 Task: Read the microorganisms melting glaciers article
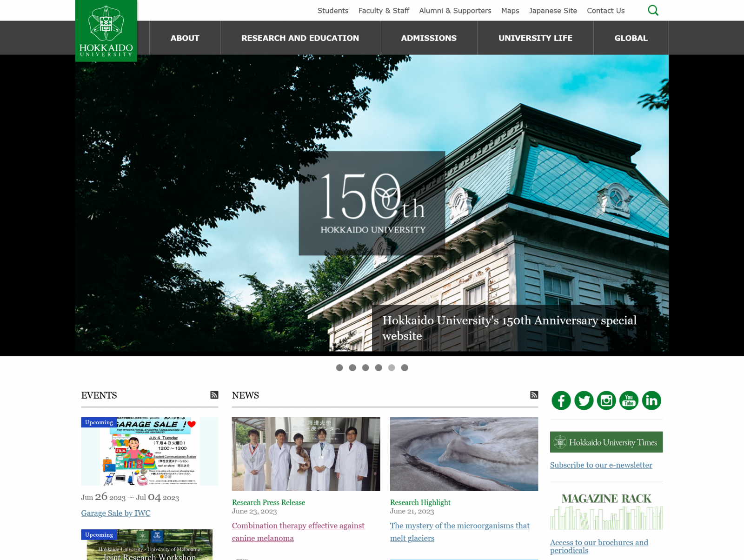[460, 532]
